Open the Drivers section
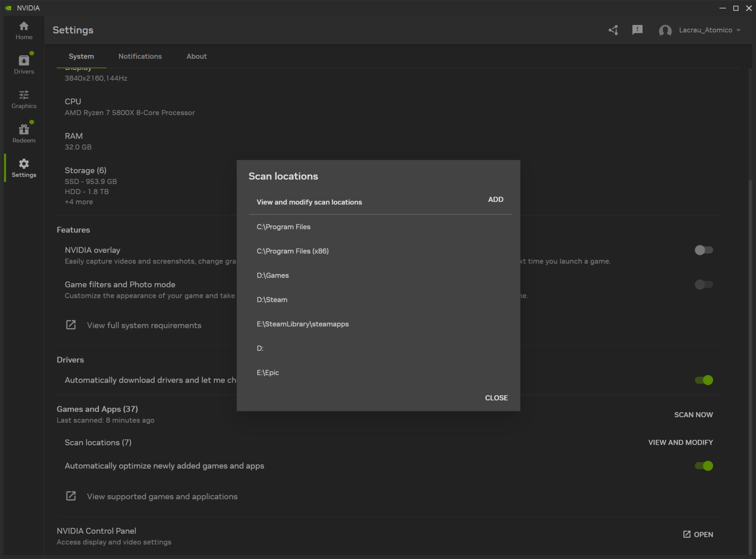 point(24,65)
